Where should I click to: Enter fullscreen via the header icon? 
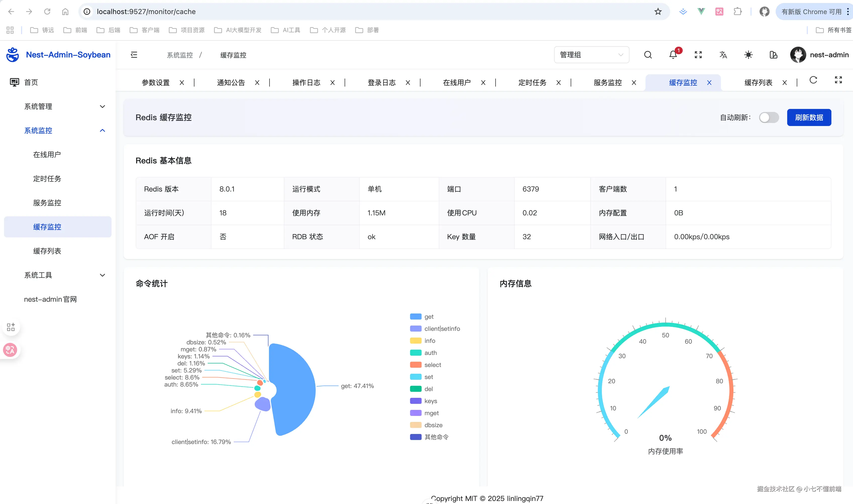point(698,55)
